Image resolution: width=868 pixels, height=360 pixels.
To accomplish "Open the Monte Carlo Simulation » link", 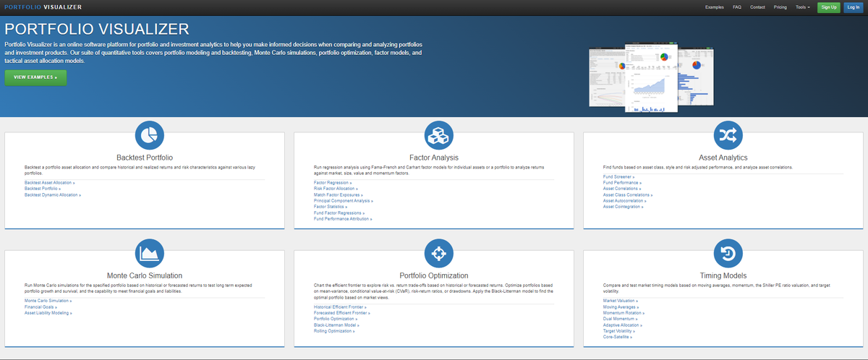I will (x=50, y=301).
